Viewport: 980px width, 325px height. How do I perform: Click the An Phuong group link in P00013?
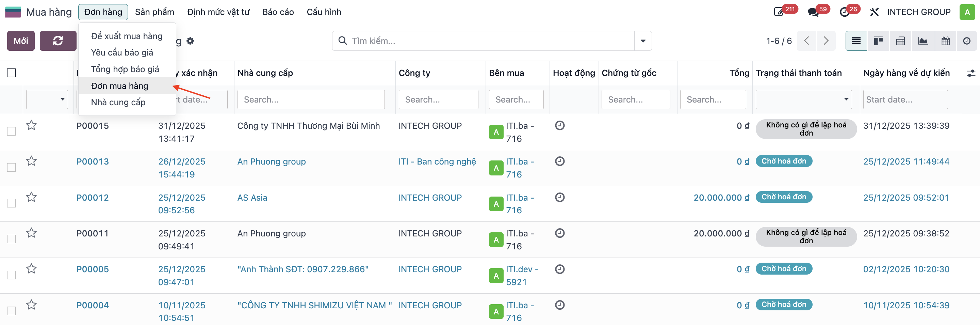[x=271, y=161]
